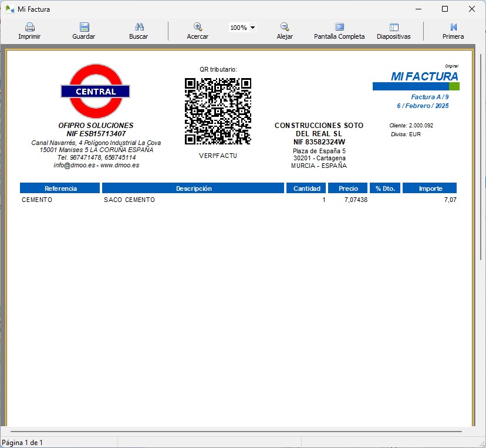Click the Importe column header

coord(430,188)
